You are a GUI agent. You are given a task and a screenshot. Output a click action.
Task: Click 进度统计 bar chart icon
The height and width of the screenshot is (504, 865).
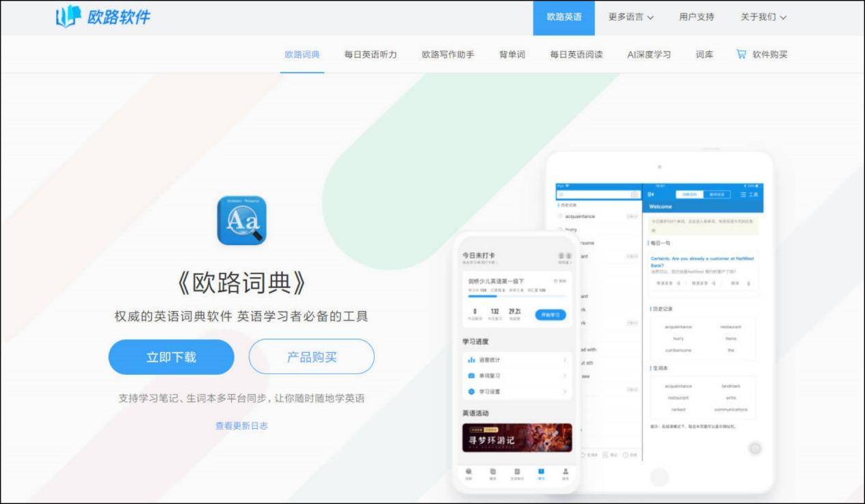point(471,360)
